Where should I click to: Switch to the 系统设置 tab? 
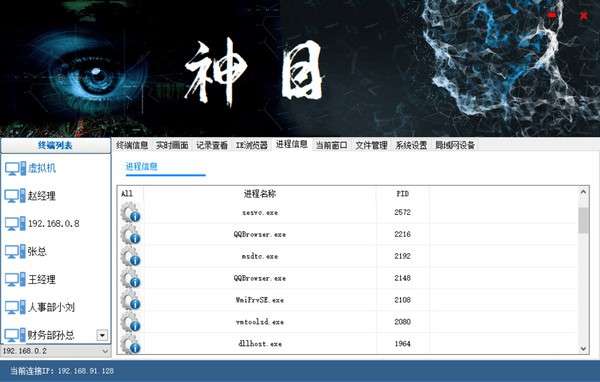click(x=411, y=145)
